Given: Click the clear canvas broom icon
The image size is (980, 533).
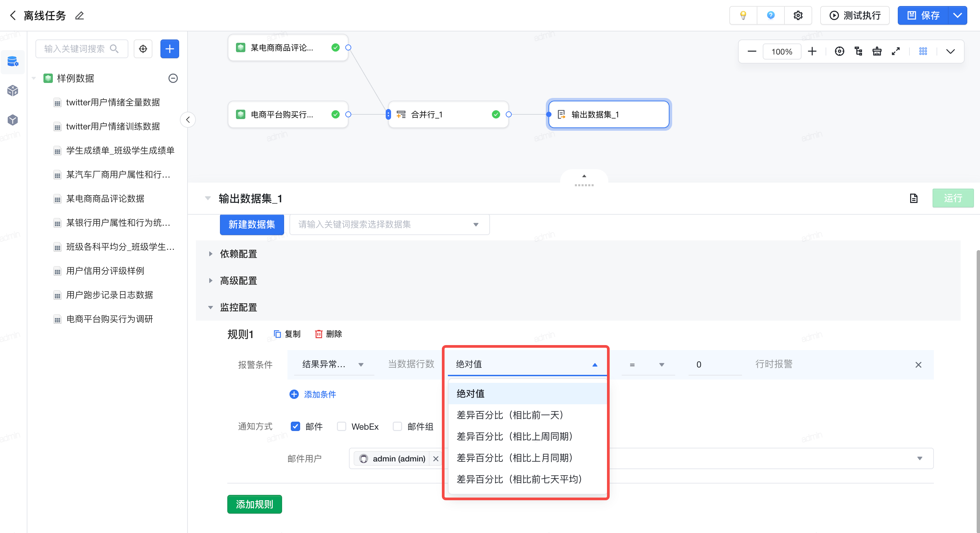Looking at the screenshot, I should click(x=877, y=51).
